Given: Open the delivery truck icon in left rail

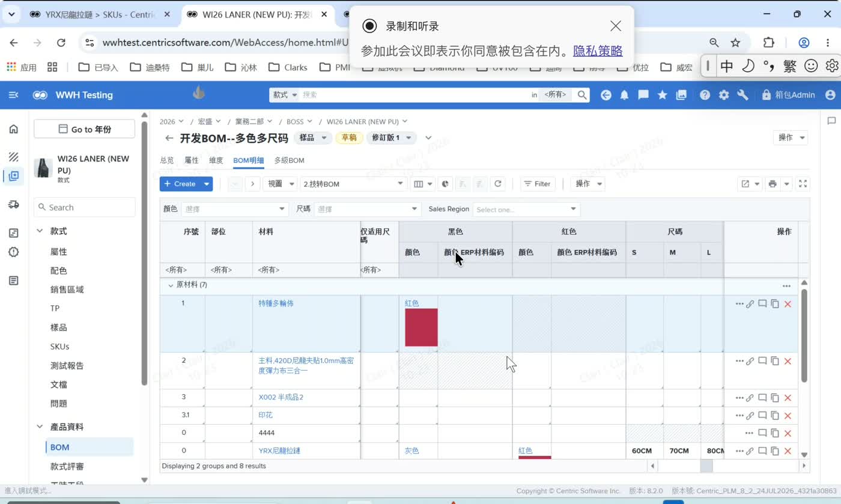Looking at the screenshot, I should tap(13, 205).
